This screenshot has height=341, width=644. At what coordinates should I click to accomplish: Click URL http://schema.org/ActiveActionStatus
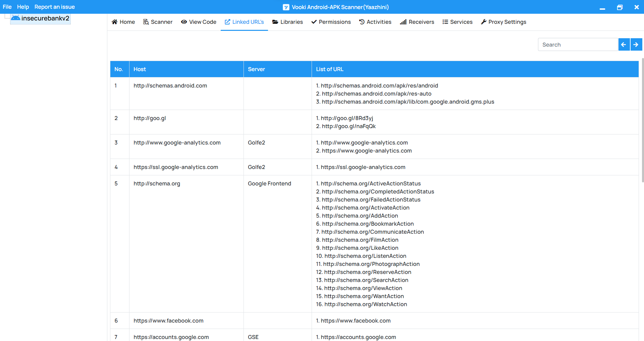371,183
